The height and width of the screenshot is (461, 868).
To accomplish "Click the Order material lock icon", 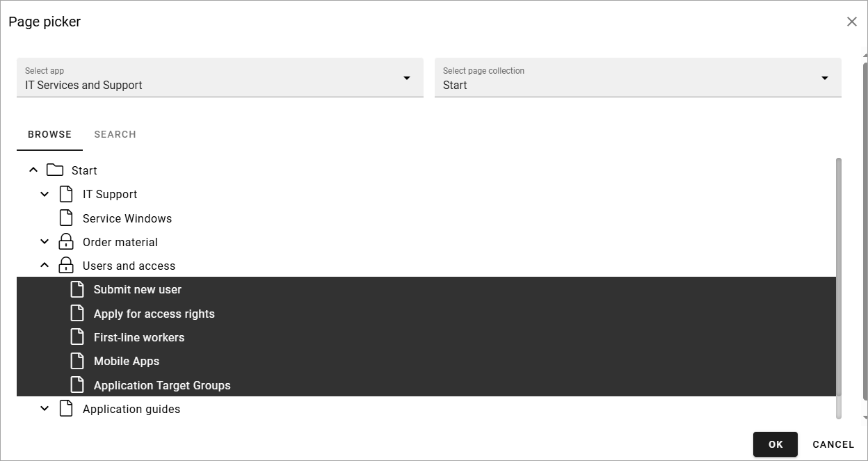I will tap(66, 242).
